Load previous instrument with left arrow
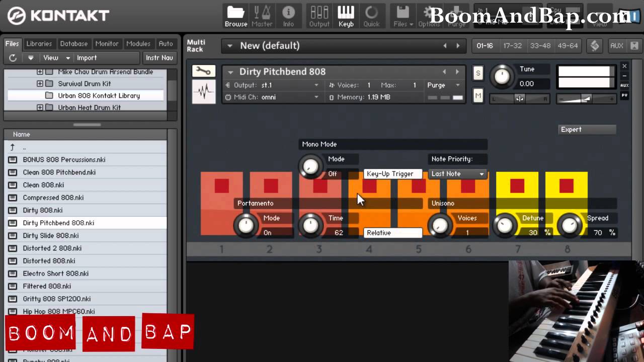644x362 pixels. (444, 72)
